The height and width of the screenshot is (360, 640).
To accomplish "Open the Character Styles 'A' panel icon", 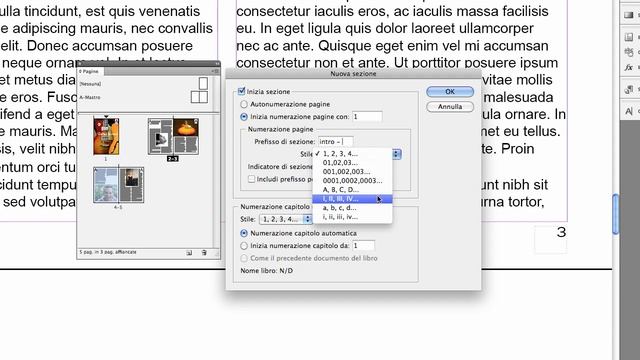I will point(629,111).
